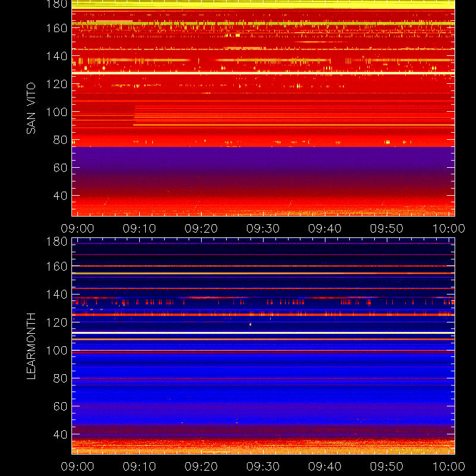The height and width of the screenshot is (476, 476).
Task: Pick the 140 tick label on Learmonth axis
Action: (x=57, y=295)
